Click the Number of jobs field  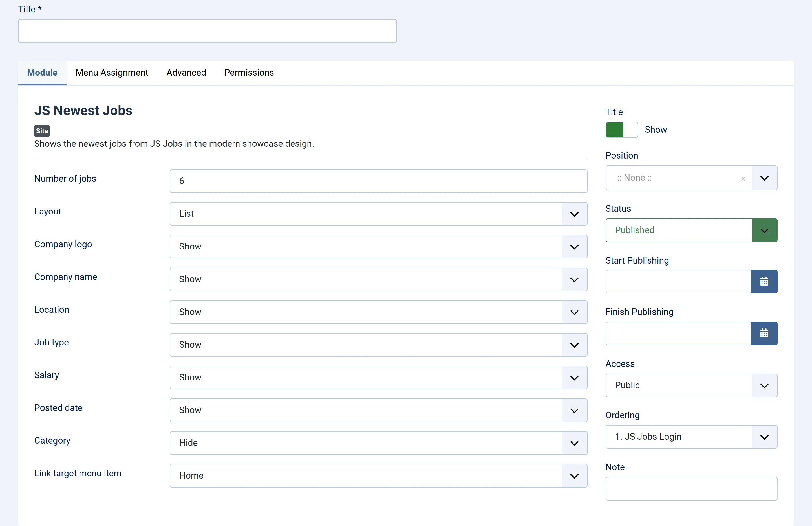coord(378,181)
